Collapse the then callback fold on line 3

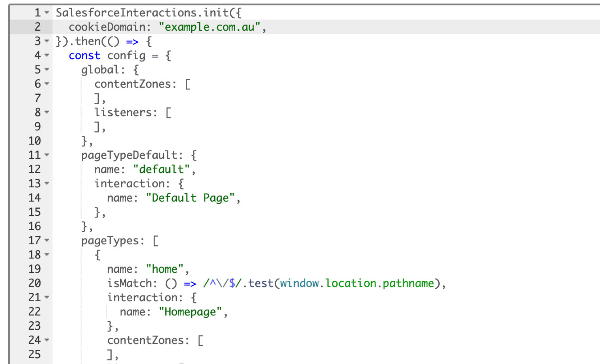[46, 41]
